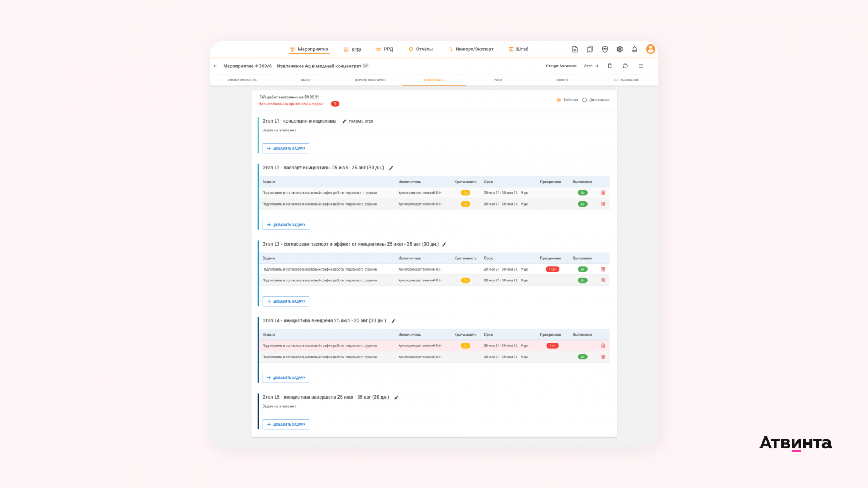Click the Статус: Активное label
868x488 pixels.
tap(561, 66)
